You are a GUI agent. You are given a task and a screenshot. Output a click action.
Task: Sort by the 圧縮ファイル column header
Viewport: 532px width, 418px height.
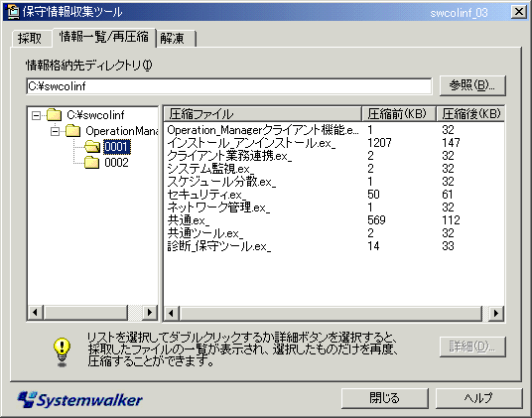click(x=262, y=114)
